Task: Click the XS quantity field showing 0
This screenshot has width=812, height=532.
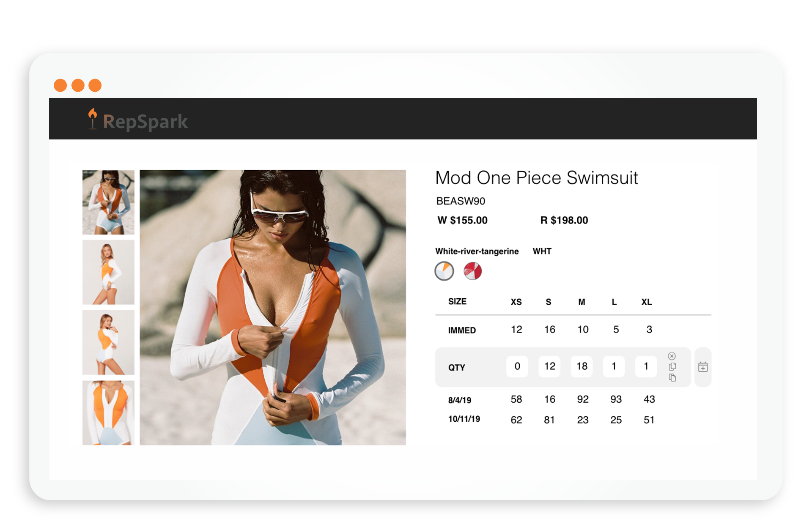Action: 517,366
